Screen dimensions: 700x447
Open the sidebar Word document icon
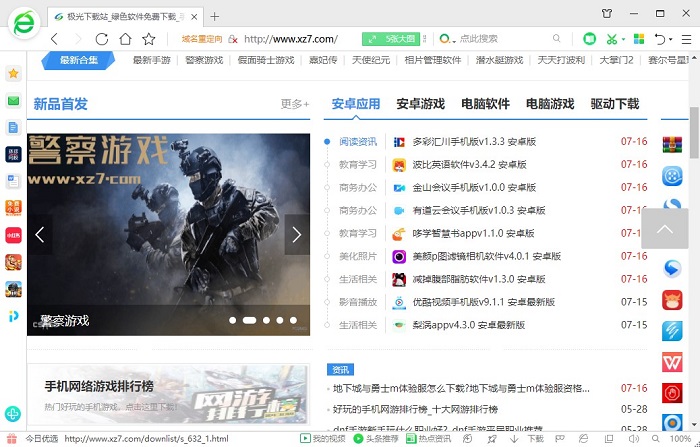pyautogui.click(x=13, y=181)
